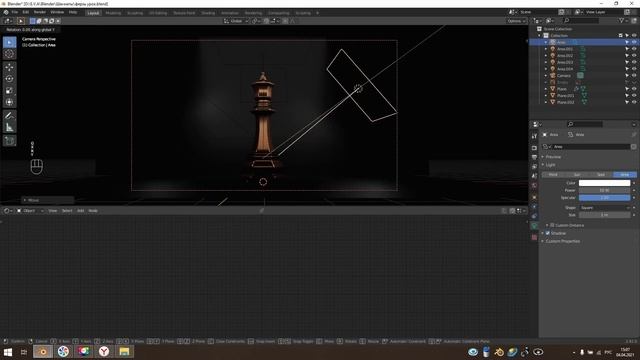Open the Window menu
This screenshot has width=640, height=360.
pos(57,12)
